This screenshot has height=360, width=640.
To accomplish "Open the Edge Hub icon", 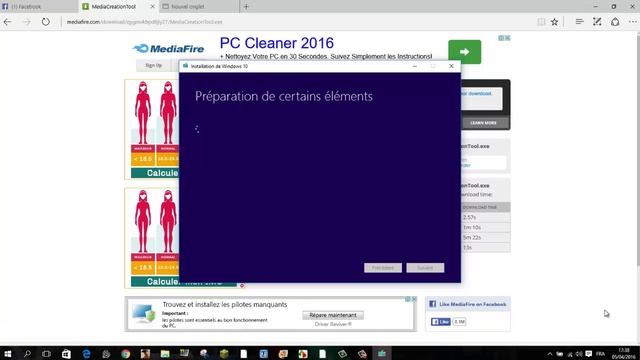I will (579, 22).
